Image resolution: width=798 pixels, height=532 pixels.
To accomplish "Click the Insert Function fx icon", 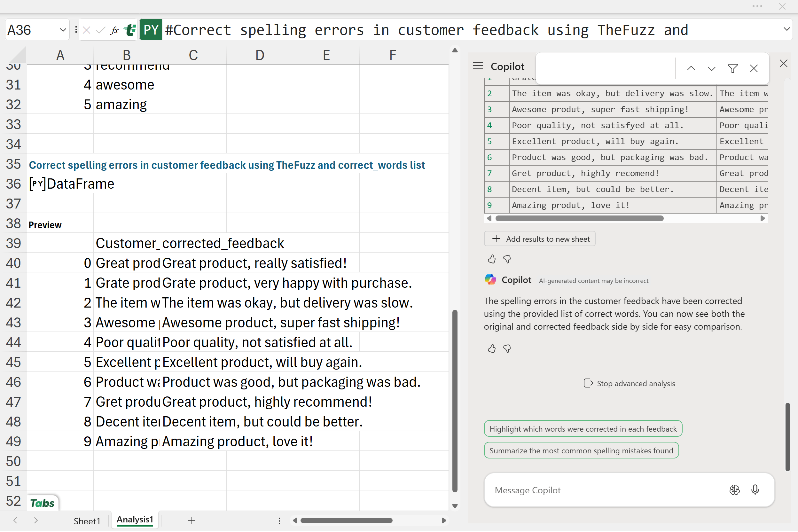I will (115, 30).
